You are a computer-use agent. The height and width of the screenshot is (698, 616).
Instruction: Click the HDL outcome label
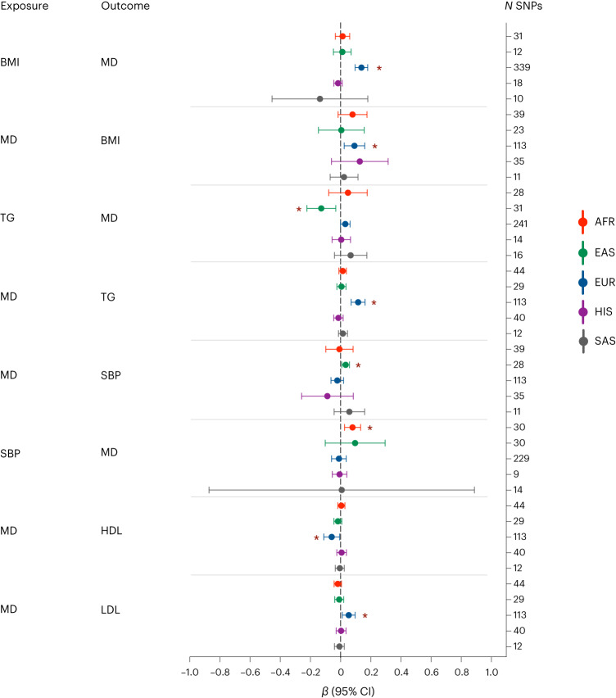coord(111,531)
